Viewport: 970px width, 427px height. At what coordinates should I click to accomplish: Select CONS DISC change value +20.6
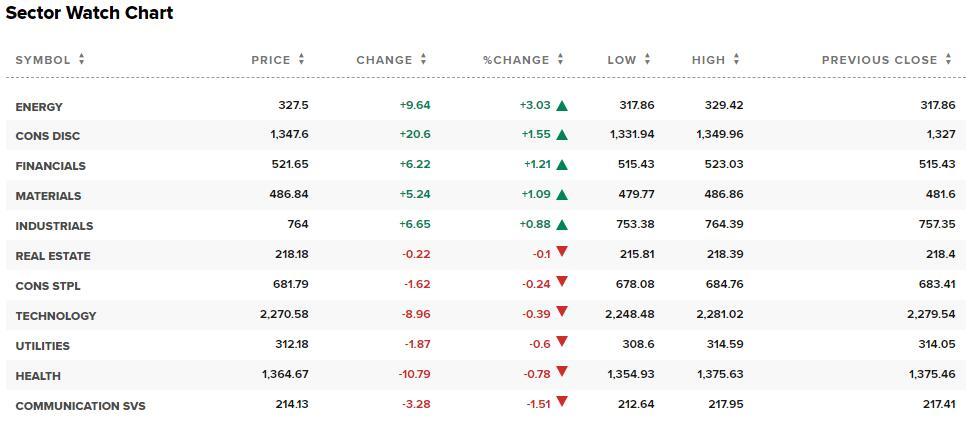click(415, 134)
